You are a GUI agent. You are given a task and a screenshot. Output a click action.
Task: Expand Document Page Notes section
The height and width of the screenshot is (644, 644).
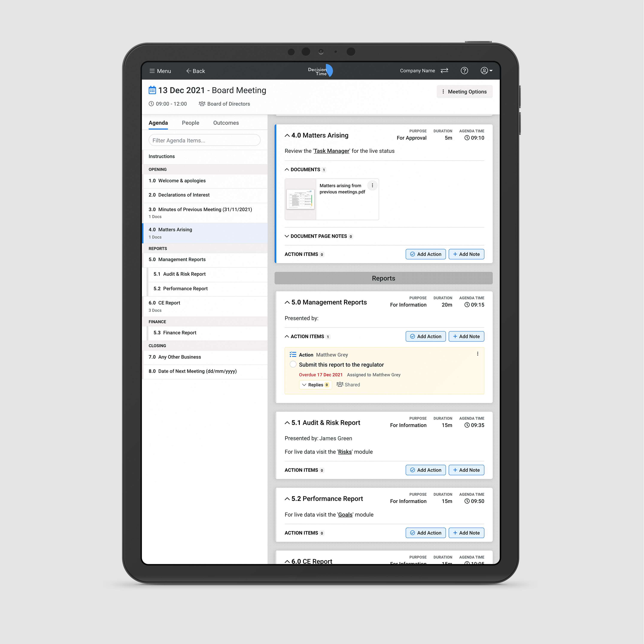287,236
